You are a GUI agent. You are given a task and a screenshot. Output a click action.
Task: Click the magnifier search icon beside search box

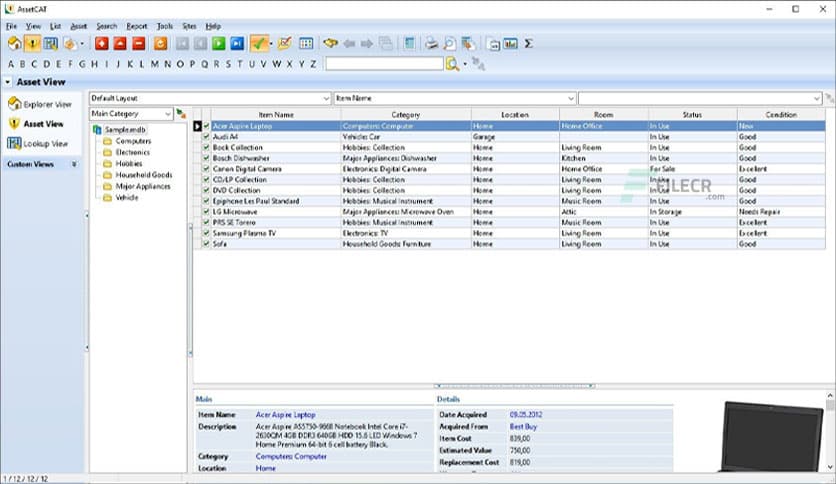(452, 64)
